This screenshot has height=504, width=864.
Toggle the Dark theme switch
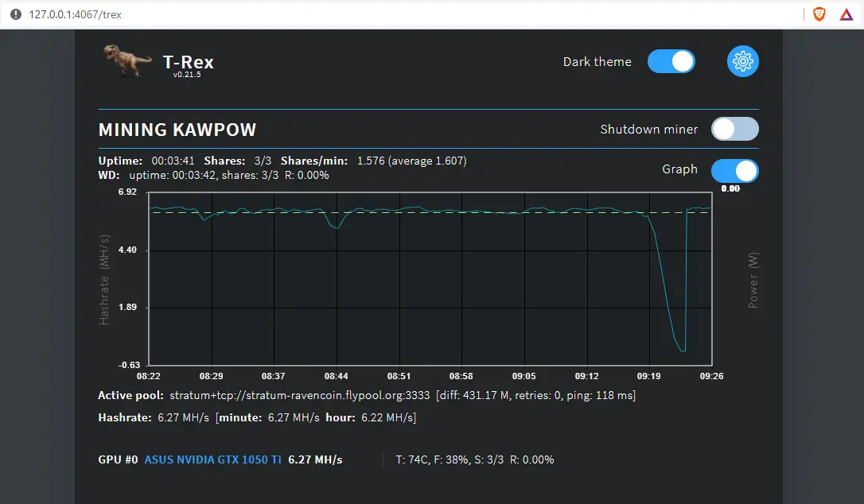click(x=671, y=61)
